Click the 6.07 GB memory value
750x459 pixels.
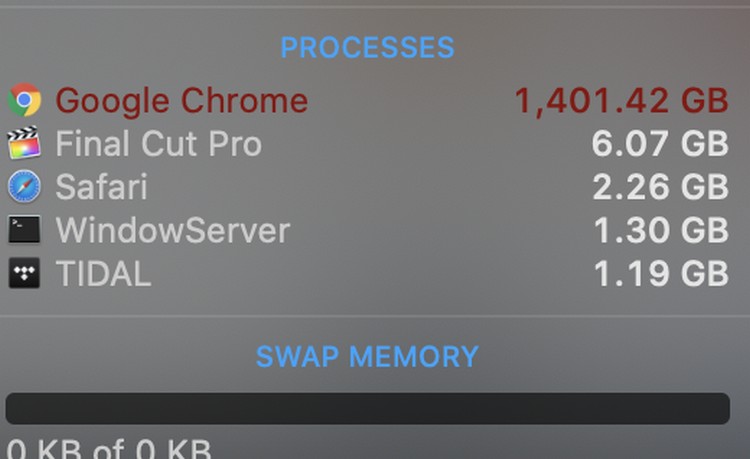coord(660,144)
